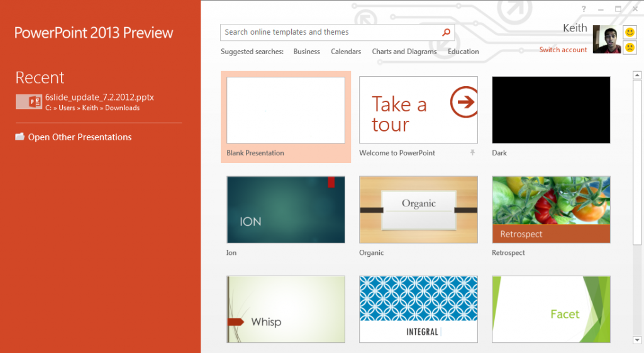The image size is (644, 353).
Task: Open the Take a tour template
Action: (x=418, y=110)
